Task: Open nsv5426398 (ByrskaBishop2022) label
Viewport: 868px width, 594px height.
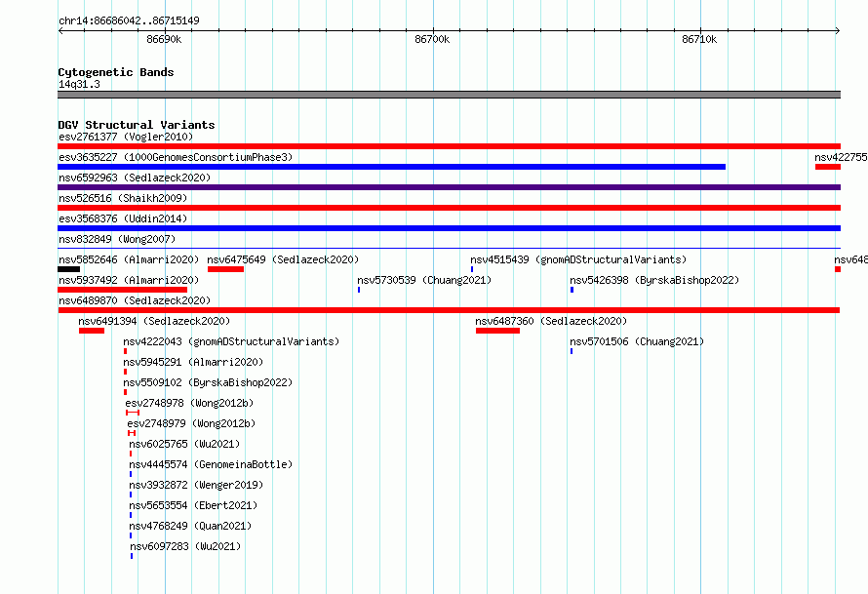Action: coord(654,280)
